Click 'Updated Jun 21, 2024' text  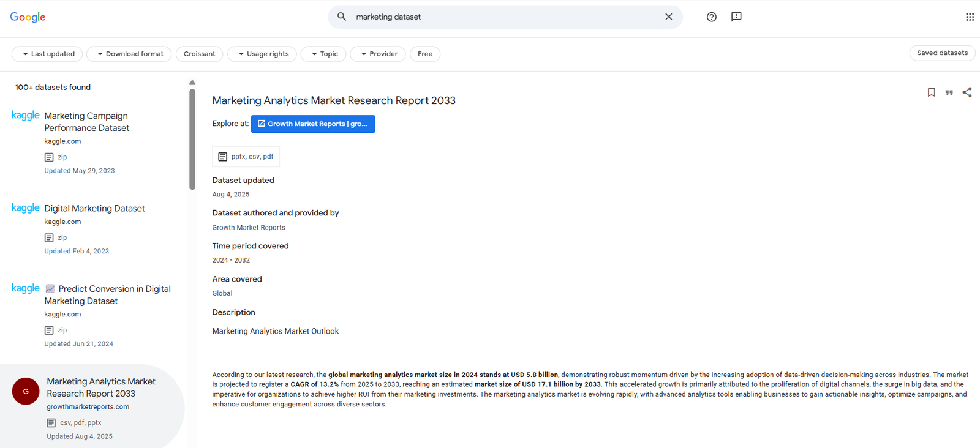78,344
